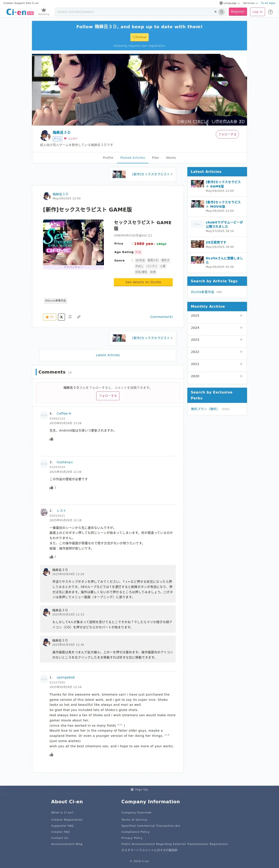This screenshot has width=279, height=868.
Task: Click See details on DLsite
Action: 143,282
